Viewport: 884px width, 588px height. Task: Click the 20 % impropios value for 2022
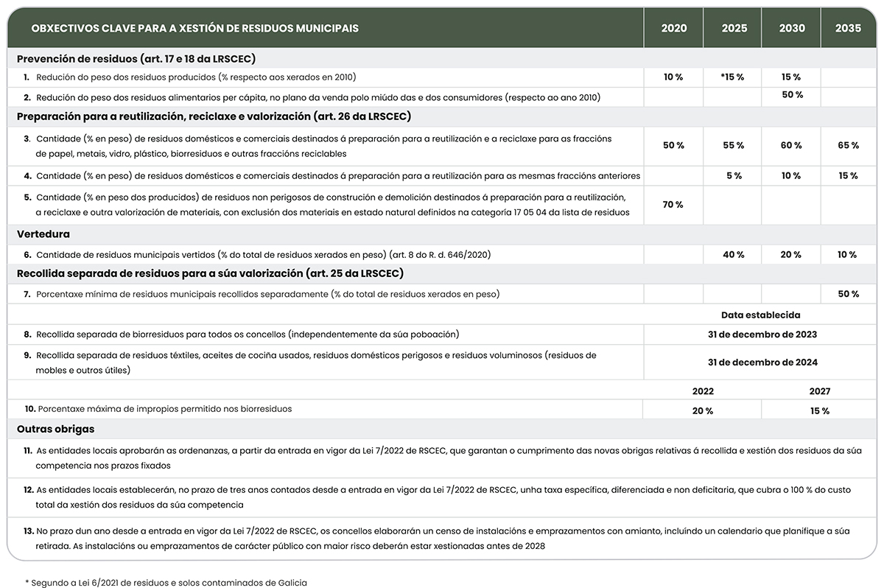pyautogui.click(x=702, y=410)
